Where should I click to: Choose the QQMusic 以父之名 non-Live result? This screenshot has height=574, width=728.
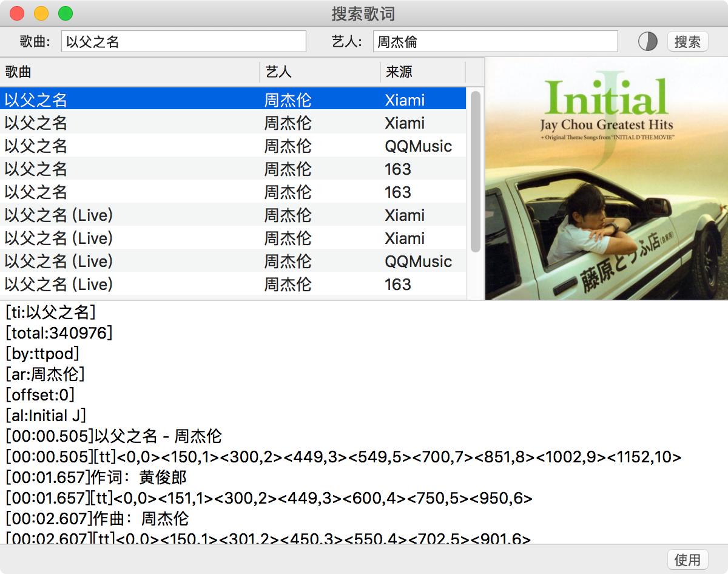233,146
